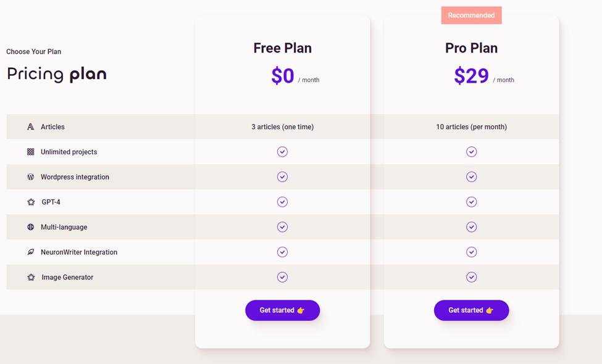Image resolution: width=602 pixels, height=364 pixels.
Task: Click Pro Plan Wordpress integration checkmark
Action: pos(471,177)
